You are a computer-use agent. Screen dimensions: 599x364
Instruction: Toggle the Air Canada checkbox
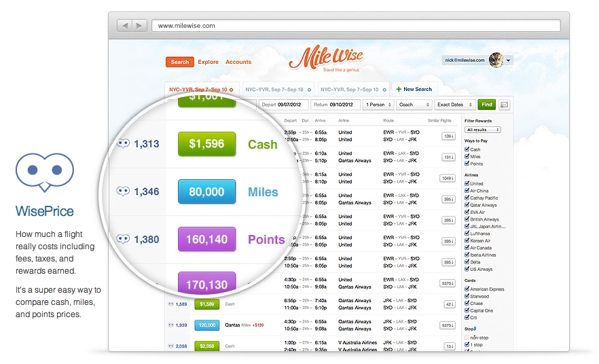[467, 247]
